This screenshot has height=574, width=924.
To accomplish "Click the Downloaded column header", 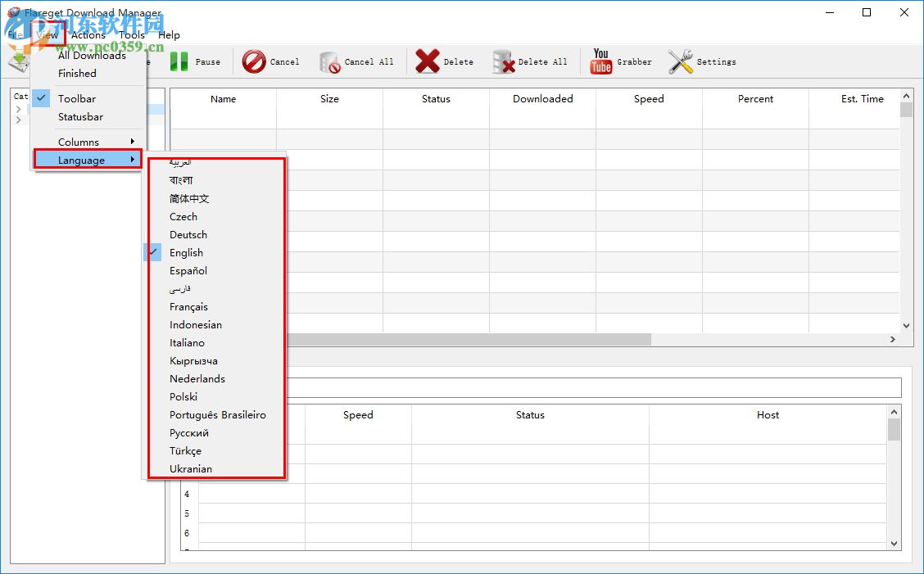I will (543, 99).
